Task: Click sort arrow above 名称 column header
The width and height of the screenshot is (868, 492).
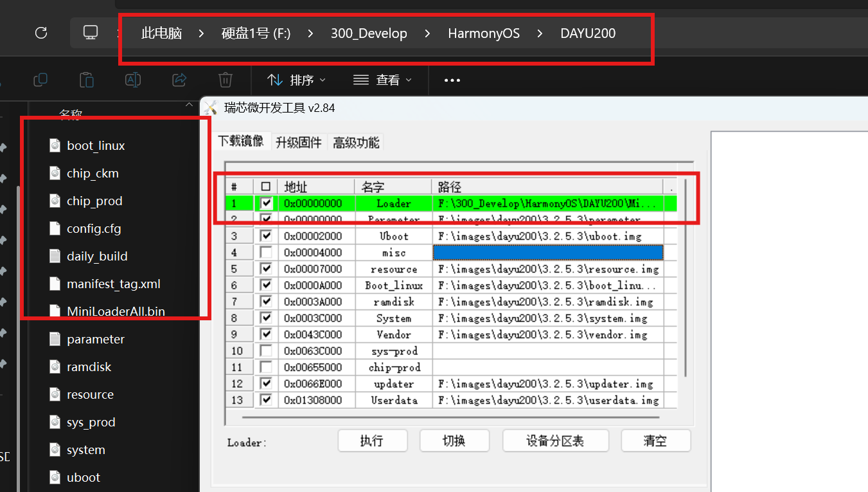Action: 189,104
